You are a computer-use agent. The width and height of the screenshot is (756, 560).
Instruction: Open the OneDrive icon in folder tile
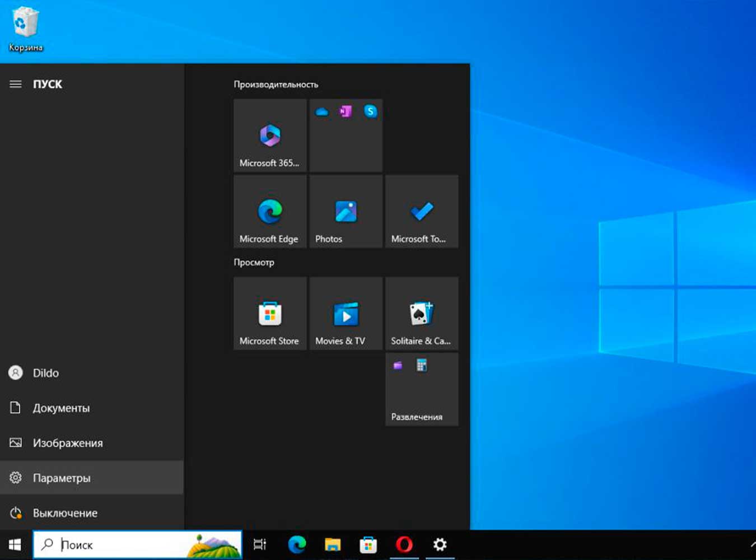322,111
